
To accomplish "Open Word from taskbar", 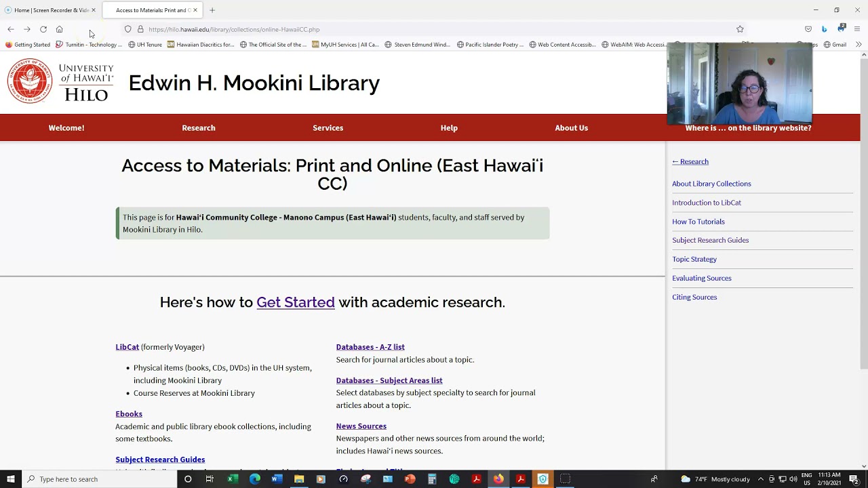I will tap(277, 479).
